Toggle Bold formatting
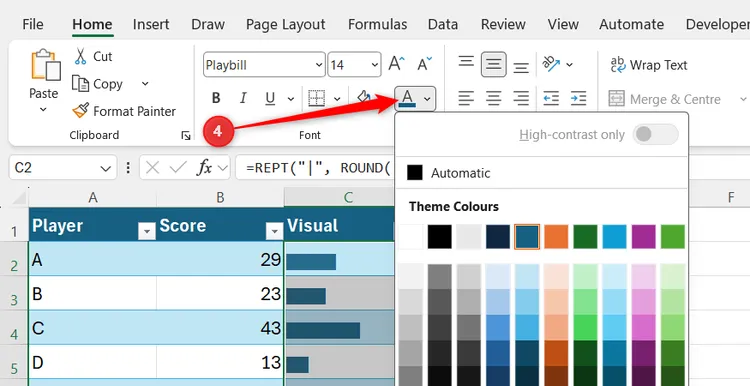The image size is (750, 386). 216,99
